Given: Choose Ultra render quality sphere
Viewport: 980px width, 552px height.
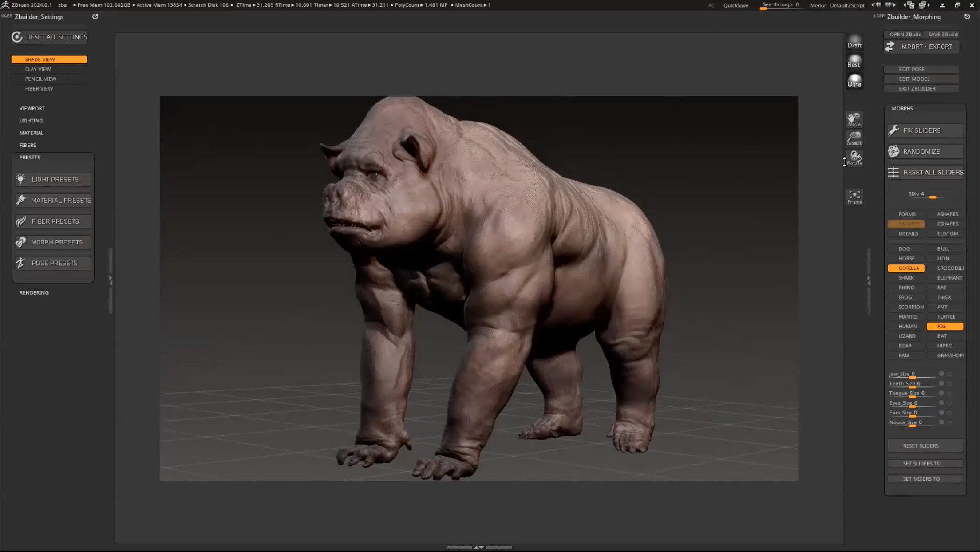Looking at the screenshot, I should coord(854,81).
